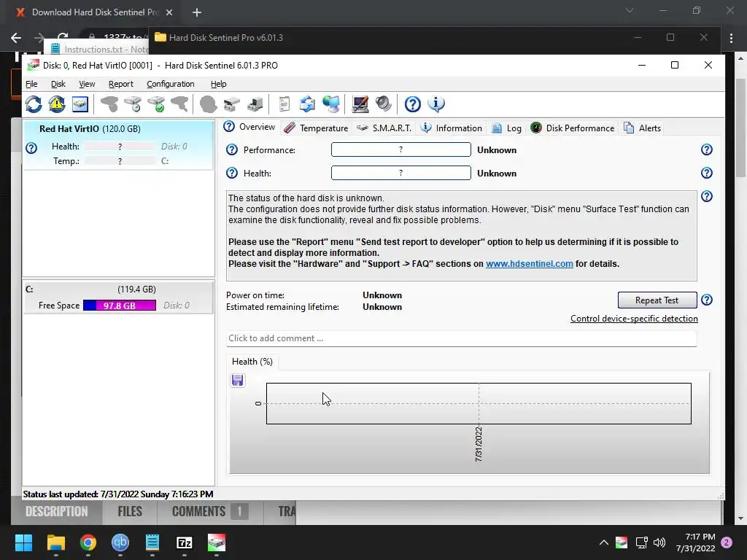The width and height of the screenshot is (747, 560).
Task: Open the COMMENTS tab on the web page
Action: pyautogui.click(x=210, y=511)
